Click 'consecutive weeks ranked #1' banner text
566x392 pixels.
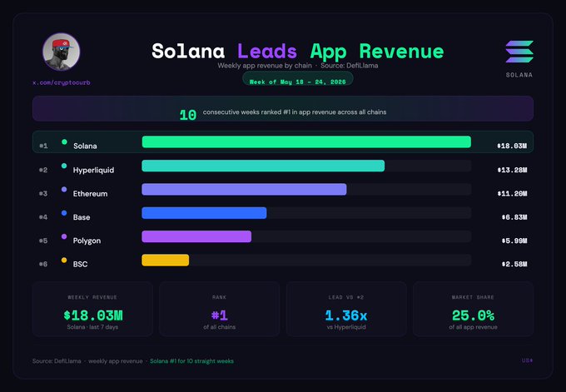point(295,112)
